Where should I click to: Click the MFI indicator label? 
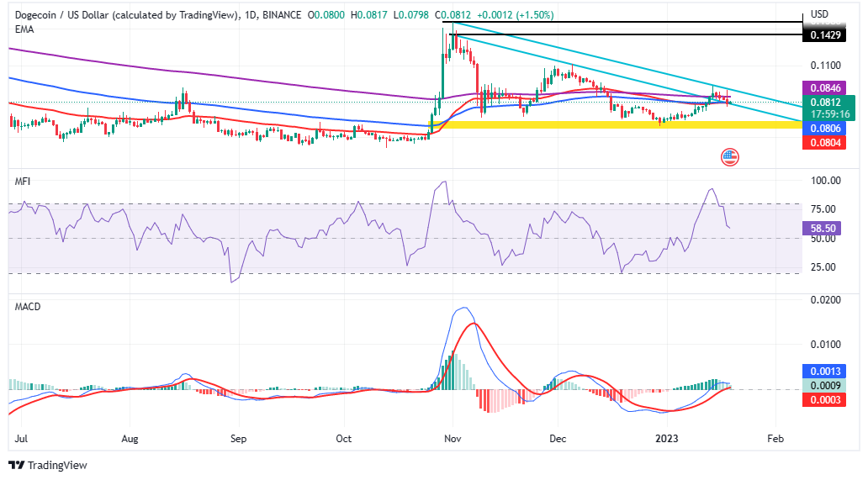23,181
